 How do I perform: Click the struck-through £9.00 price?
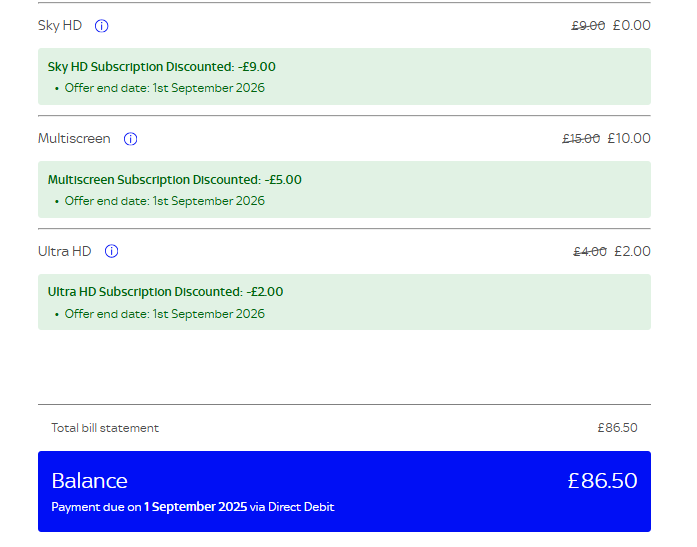point(588,26)
